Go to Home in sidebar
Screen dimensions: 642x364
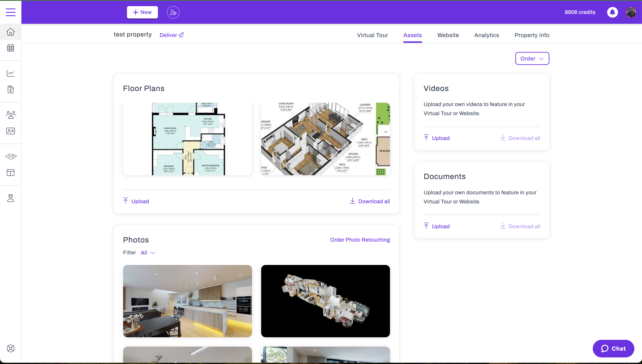(x=10, y=32)
